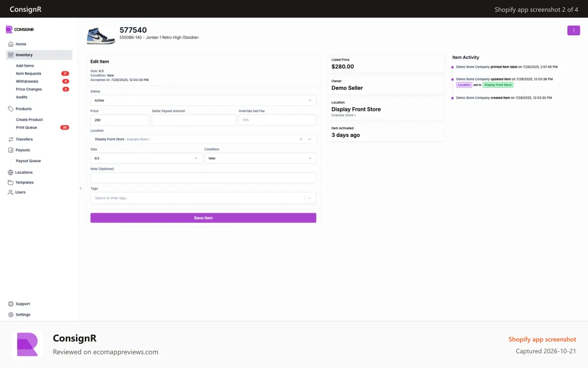Click the '3 days ago' Item Activated value
Screen dimensions: 588x368
tap(345, 135)
